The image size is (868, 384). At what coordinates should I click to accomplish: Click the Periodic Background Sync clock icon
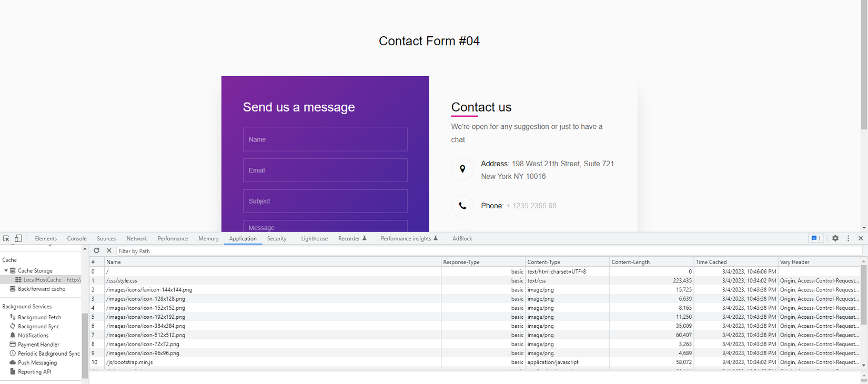coord(13,353)
